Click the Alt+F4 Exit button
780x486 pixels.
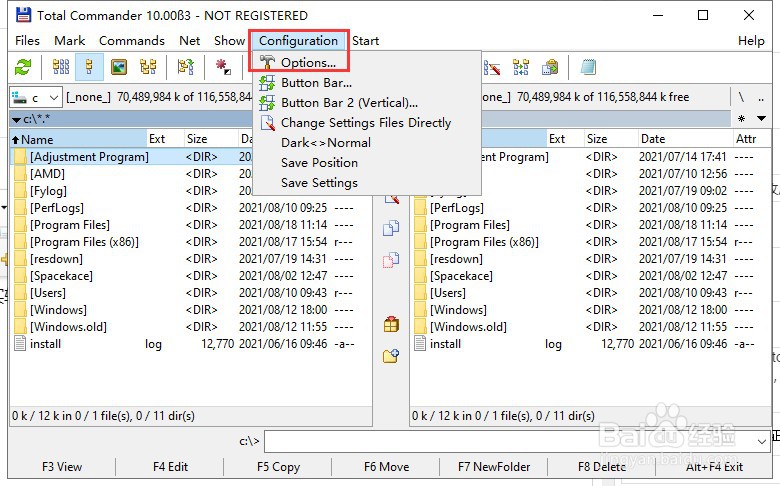pos(714,467)
